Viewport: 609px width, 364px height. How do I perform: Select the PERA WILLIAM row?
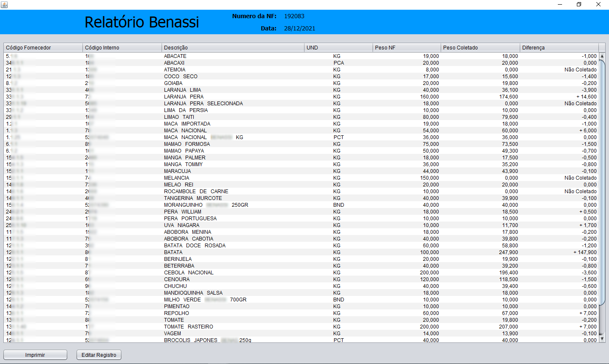301,212
